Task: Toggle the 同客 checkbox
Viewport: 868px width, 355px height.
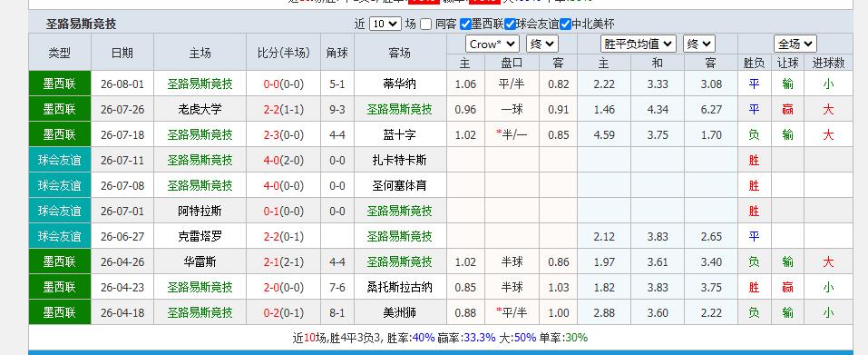Action: pyautogui.click(x=425, y=25)
